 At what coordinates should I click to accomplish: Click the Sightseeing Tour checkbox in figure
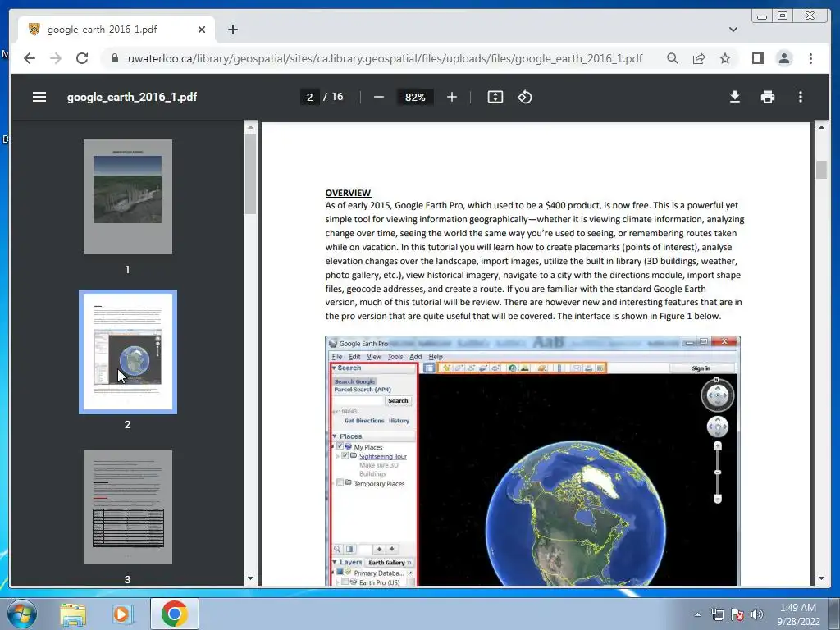pos(345,456)
